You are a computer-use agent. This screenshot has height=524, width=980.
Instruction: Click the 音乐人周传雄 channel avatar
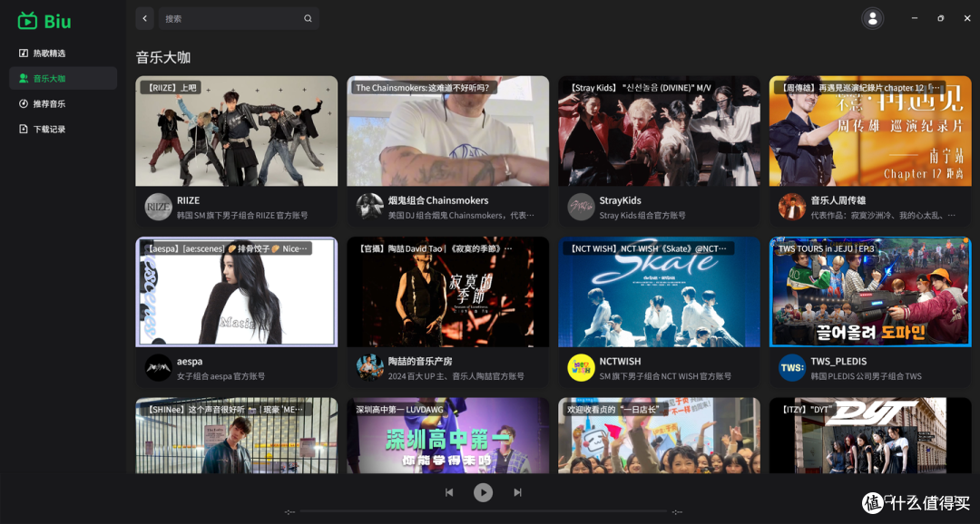pos(792,207)
